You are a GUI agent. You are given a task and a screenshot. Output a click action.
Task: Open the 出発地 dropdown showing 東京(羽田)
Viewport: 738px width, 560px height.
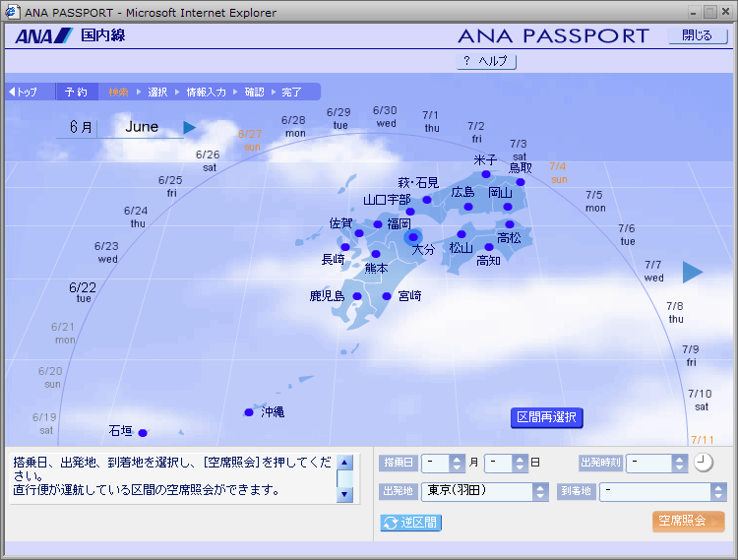(484, 492)
